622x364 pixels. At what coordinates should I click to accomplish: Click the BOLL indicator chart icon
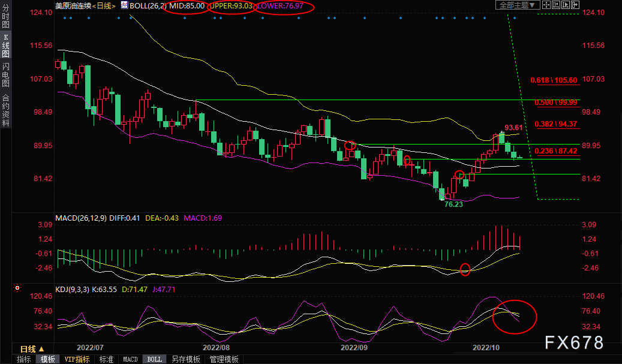click(x=125, y=5)
